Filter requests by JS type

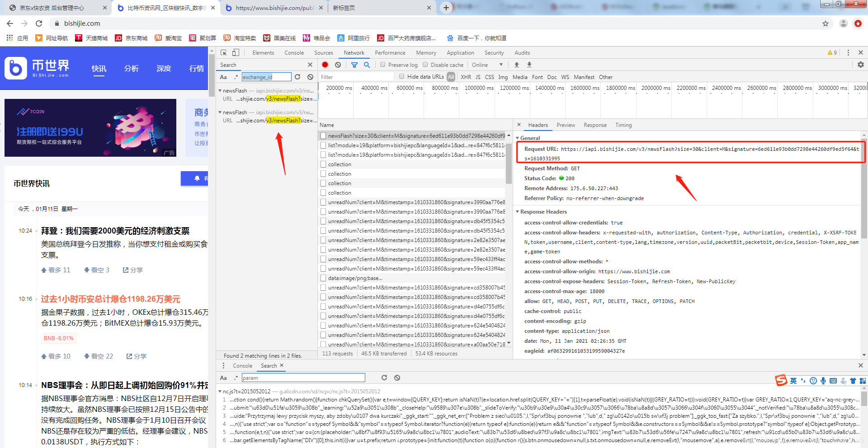pyautogui.click(x=478, y=77)
